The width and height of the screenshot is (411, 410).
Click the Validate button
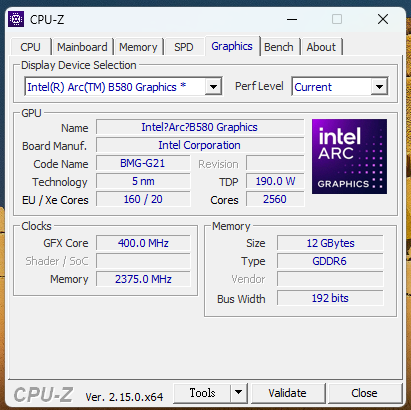point(287,393)
